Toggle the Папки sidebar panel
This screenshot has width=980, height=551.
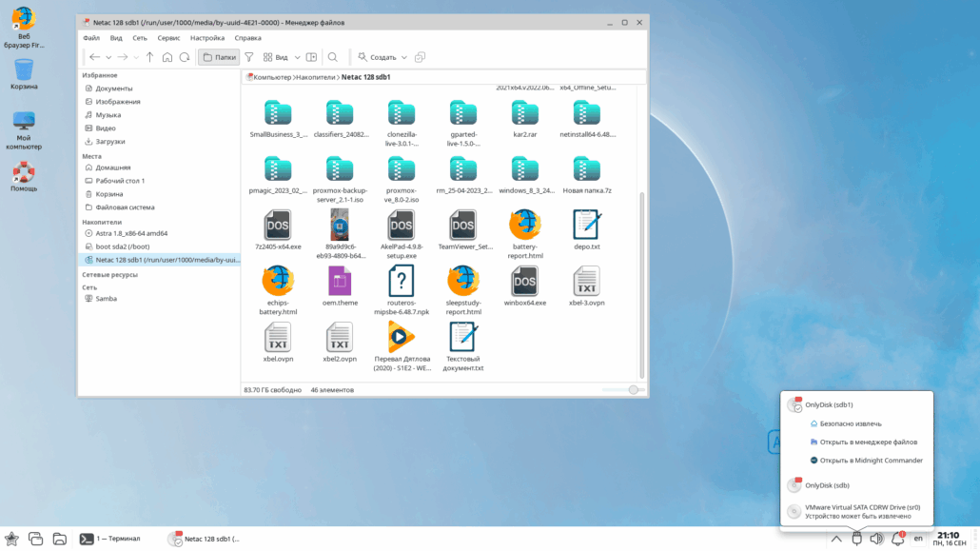coord(221,57)
